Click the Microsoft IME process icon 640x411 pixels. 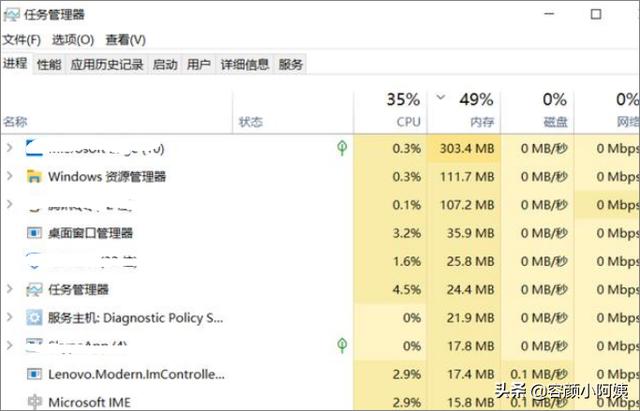point(34,402)
